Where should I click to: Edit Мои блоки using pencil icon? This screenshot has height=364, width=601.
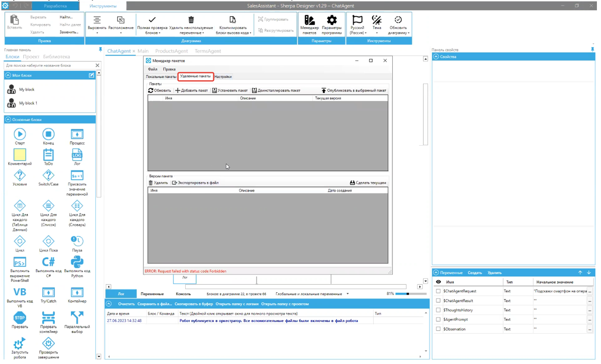(91, 75)
